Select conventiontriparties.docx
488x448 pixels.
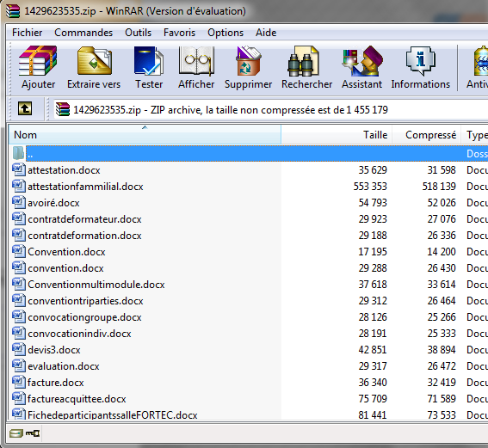tap(85, 301)
